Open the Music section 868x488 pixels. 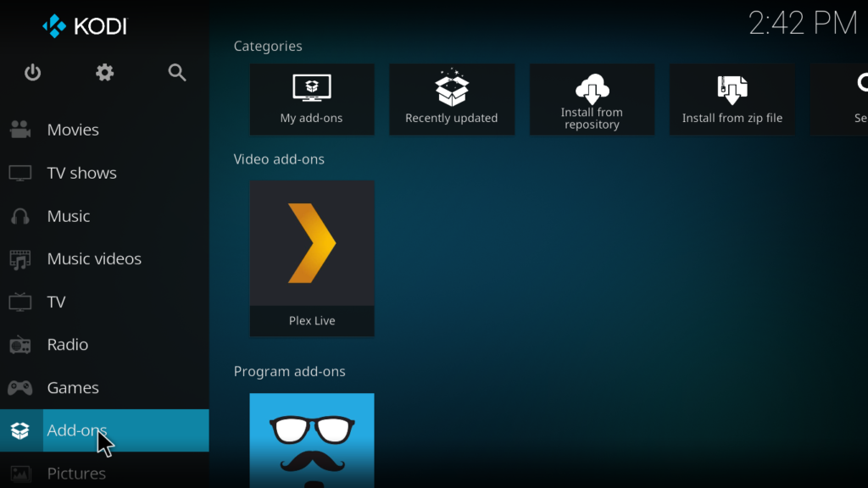tap(69, 216)
